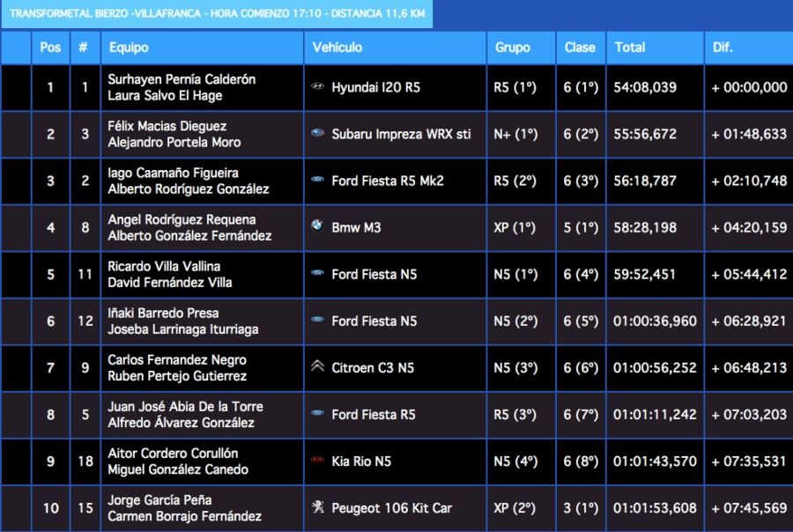Select total time 01:00:36,960 cell
This screenshot has width=793, height=532.
pyautogui.click(x=655, y=321)
